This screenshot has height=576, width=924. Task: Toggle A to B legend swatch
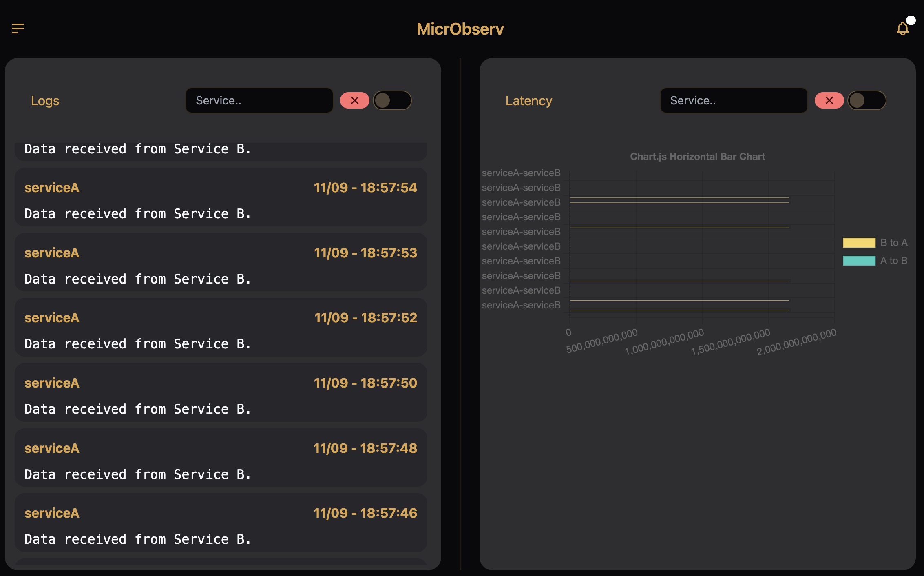click(859, 261)
